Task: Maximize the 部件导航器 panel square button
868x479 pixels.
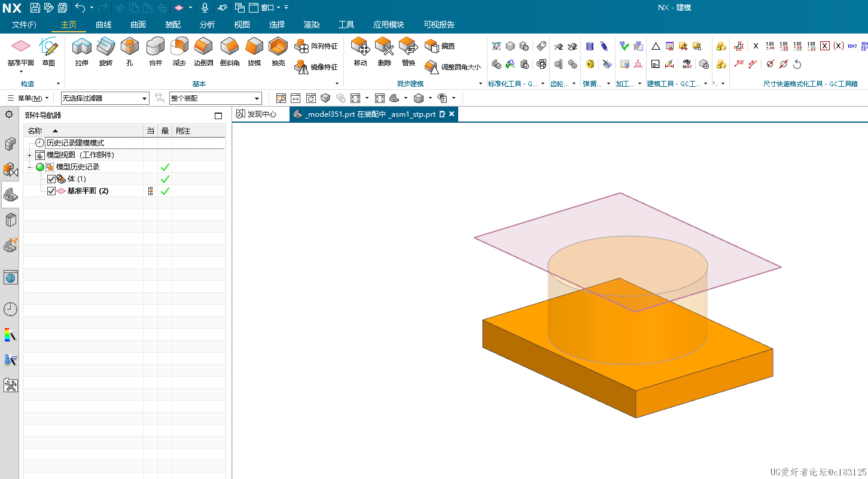Action: coord(218,116)
